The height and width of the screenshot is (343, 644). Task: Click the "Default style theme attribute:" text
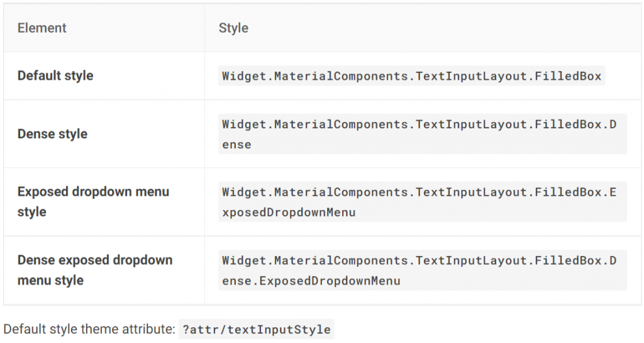pos(89,329)
